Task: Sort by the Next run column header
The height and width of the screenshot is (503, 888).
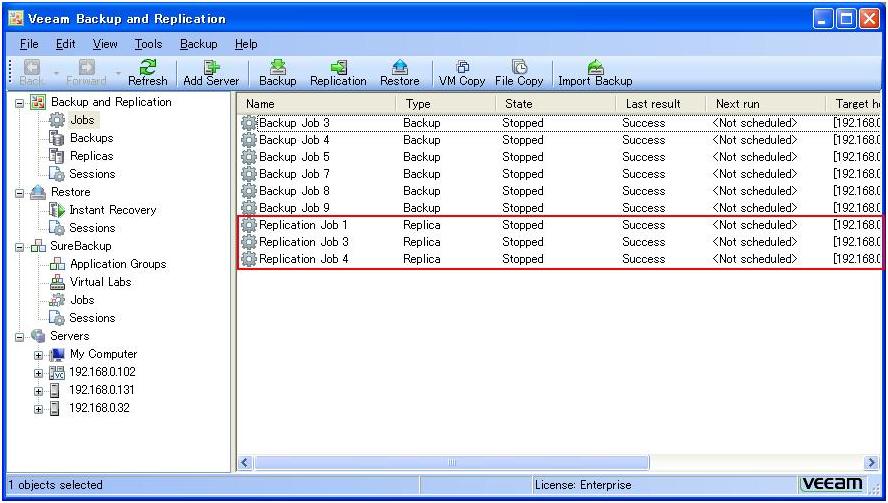Action: [766, 104]
